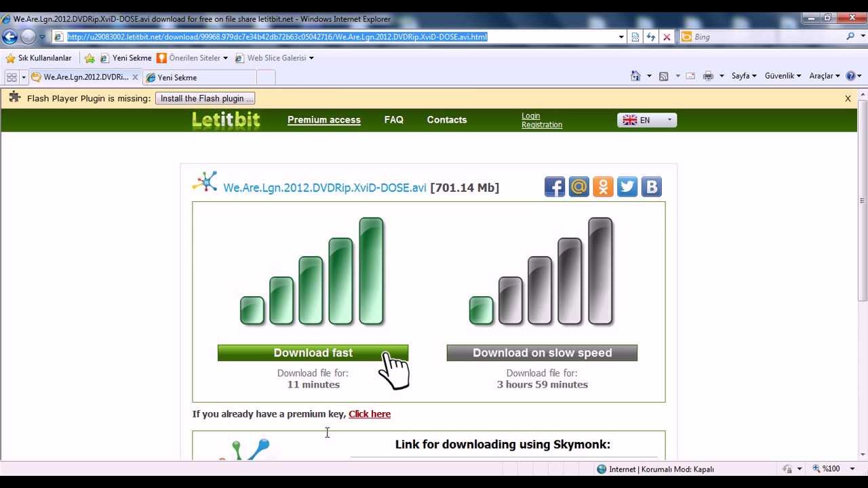Open the Contacts page link

pos(447,120)
